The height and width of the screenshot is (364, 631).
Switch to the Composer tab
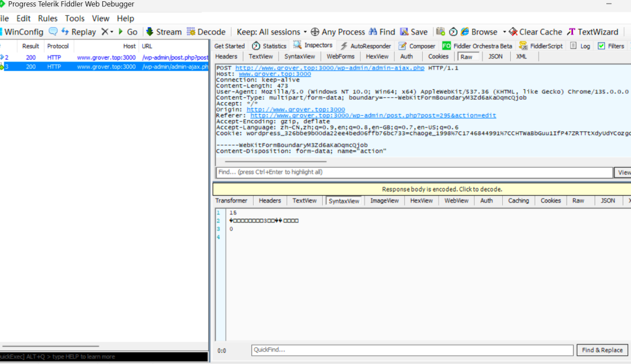pyautogui.click(x=417, y=46)
